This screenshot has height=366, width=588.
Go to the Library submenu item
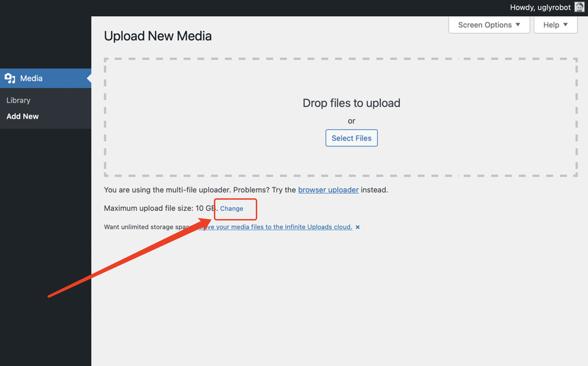18,100
